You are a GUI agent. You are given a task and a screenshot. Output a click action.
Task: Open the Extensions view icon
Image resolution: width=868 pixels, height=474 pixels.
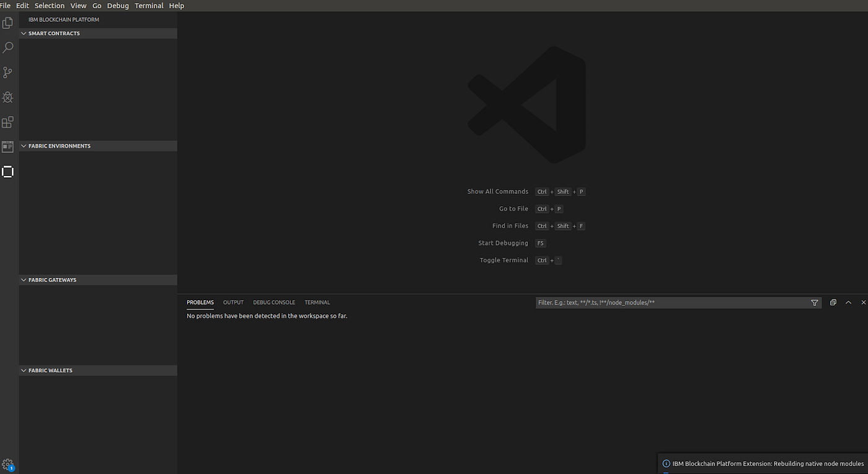7,122
